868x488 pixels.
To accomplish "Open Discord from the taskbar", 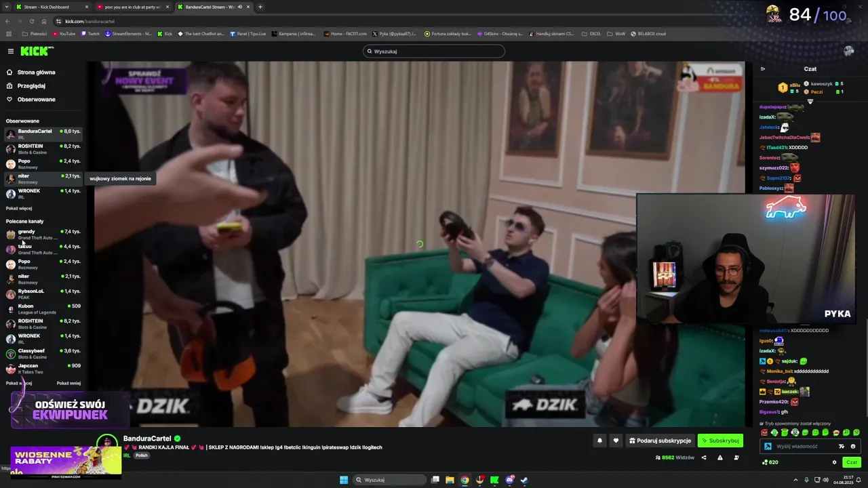I will [x=510, y=480].
